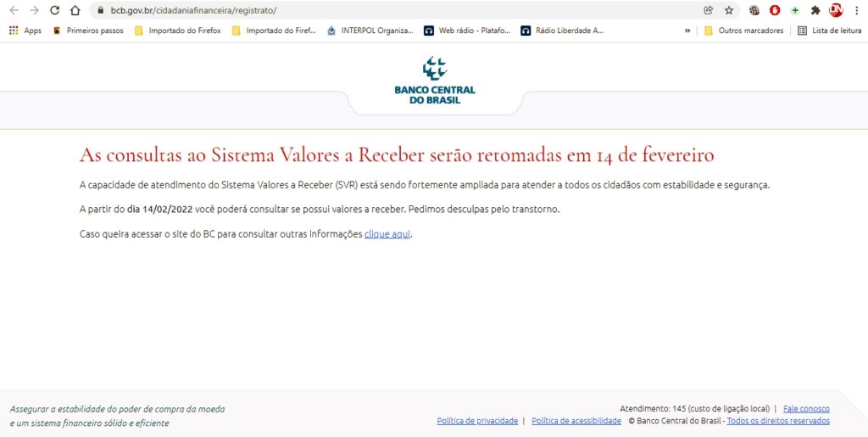Click the browser back arrow
The image size is (868, 437).
[x=14, y=10]
